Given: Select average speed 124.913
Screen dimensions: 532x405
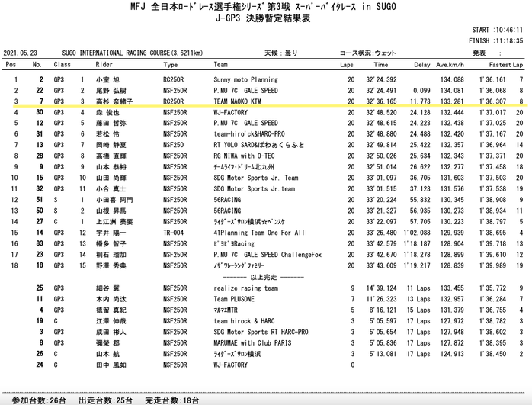Looking at the screenshot, I should pos(452,354).
